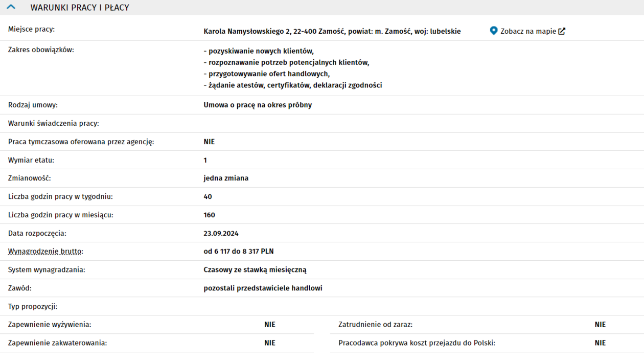Click the pozostali przedstawiciele handlowi occupation text
644x362 pixels.
click(x=263, y=288)
